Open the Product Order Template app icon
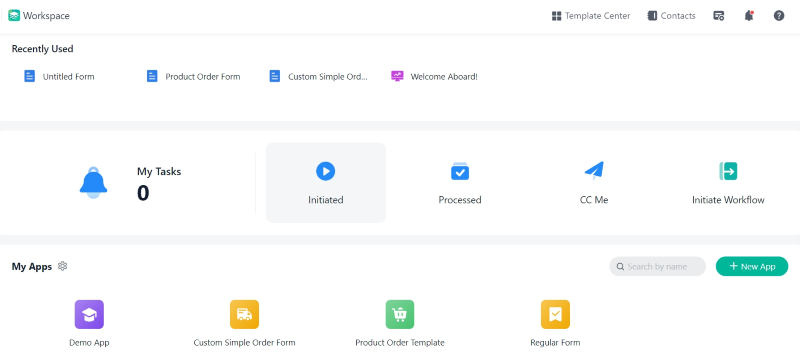Screen dimensions: 800x362 coord(400,314)
